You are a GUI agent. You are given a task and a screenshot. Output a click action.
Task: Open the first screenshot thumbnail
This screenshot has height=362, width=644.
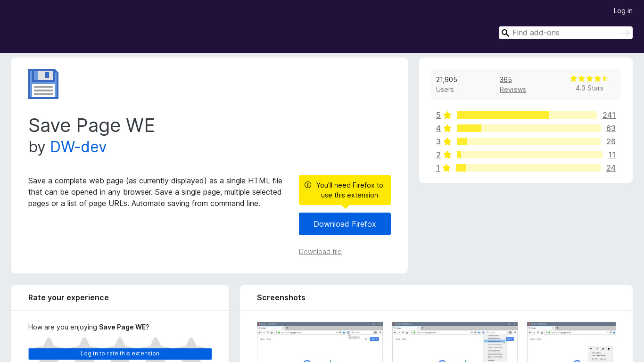click(x=320, y=342)
